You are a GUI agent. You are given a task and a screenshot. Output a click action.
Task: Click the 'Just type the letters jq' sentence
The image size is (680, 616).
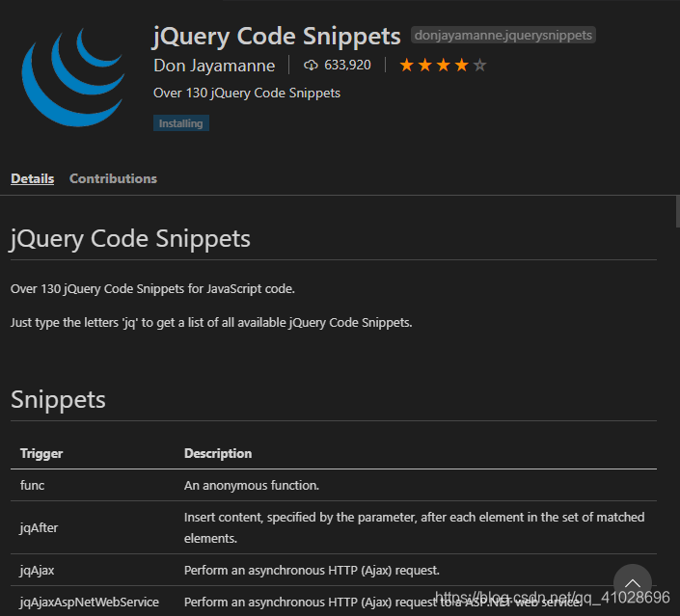tap(211, 323)
